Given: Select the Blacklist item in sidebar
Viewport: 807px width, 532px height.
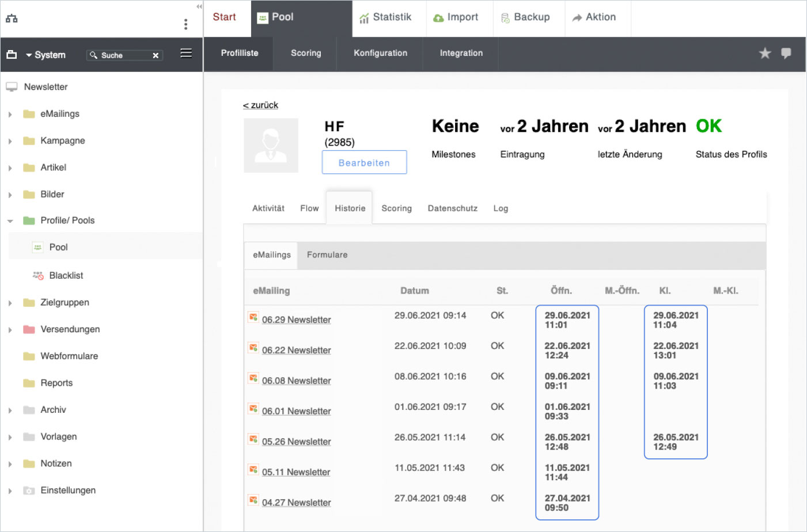Looking at the screenshot, I should (66, 276).
